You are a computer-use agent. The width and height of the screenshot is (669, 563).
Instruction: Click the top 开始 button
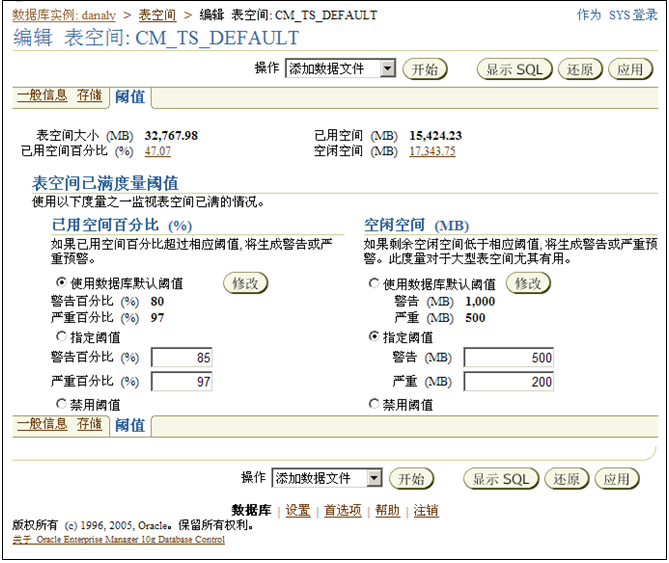(x=425, y=69)
